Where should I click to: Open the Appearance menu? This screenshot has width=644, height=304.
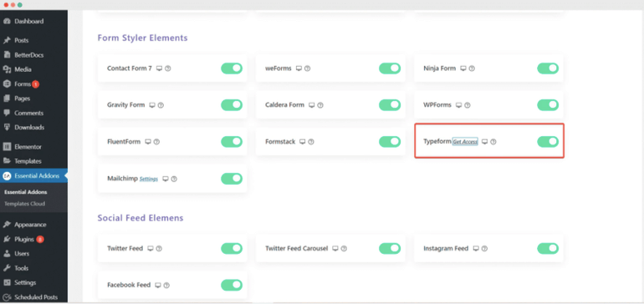click(33, 225)
